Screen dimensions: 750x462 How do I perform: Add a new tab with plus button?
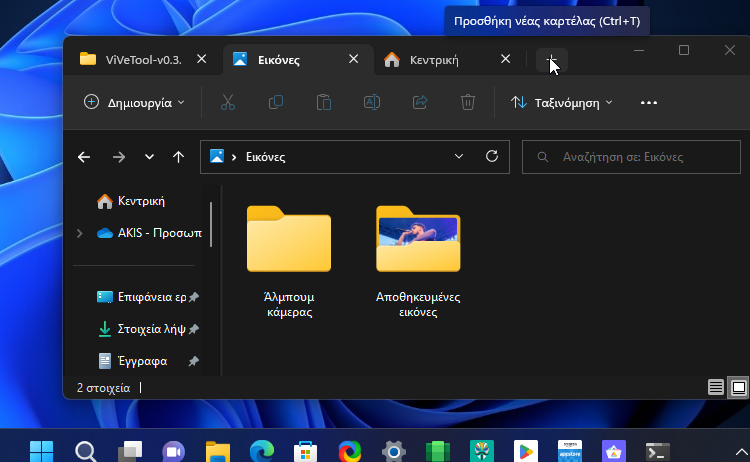tap(550, 61)
